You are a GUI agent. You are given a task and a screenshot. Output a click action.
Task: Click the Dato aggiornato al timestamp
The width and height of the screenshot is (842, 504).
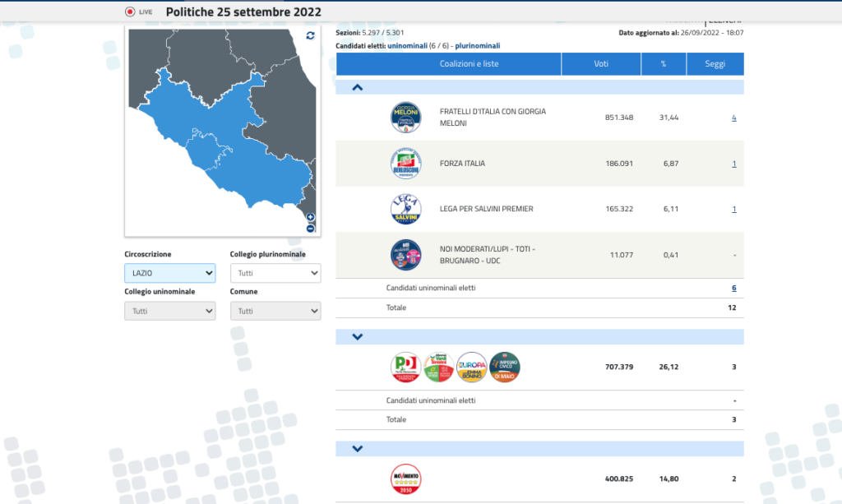coord(681,33)
